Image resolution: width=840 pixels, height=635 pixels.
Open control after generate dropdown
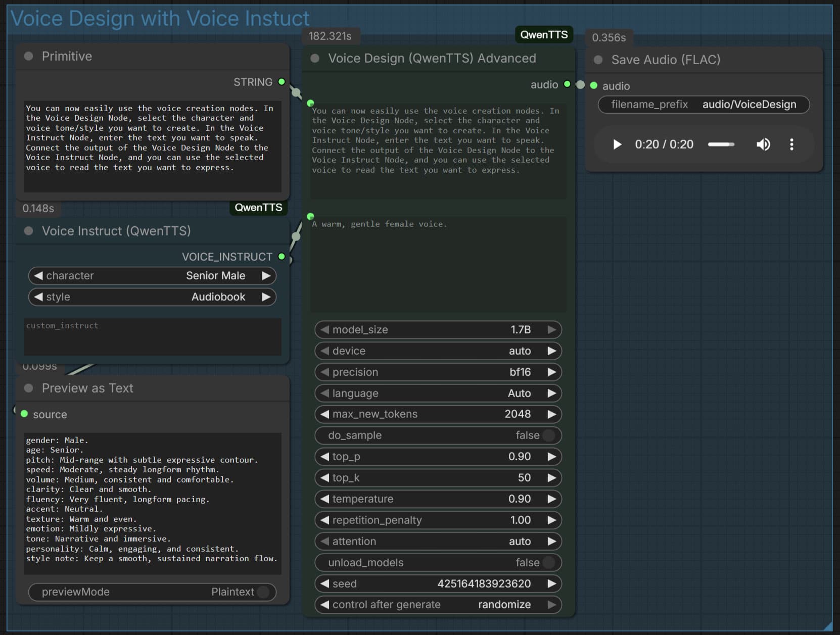(438, 605)
